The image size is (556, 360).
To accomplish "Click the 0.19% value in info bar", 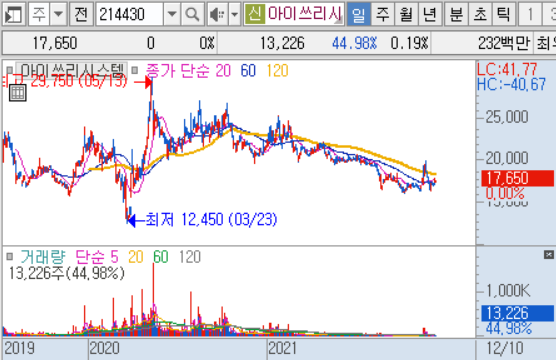I will pyautogui.click(x=410, y=43).
